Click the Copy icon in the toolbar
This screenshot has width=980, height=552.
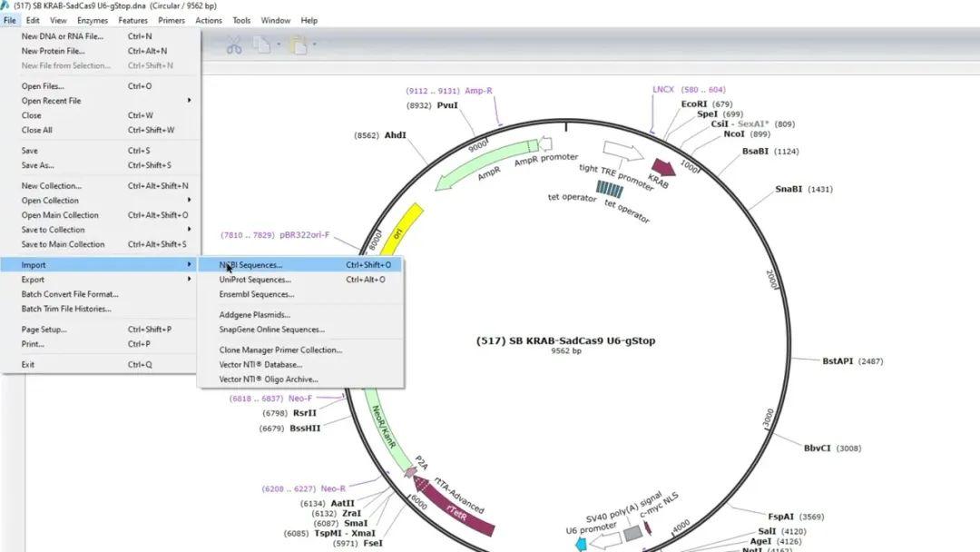(x=261, y=44)
